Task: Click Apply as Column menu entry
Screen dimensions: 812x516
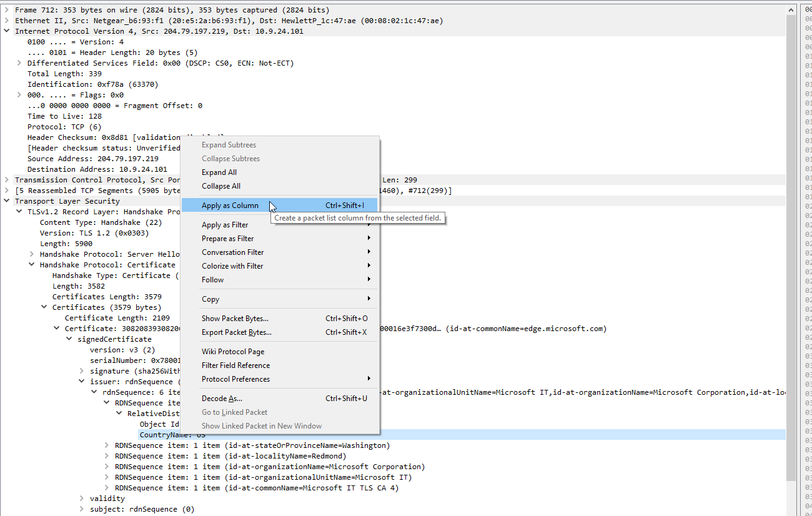Action: (x=230, y=206)
